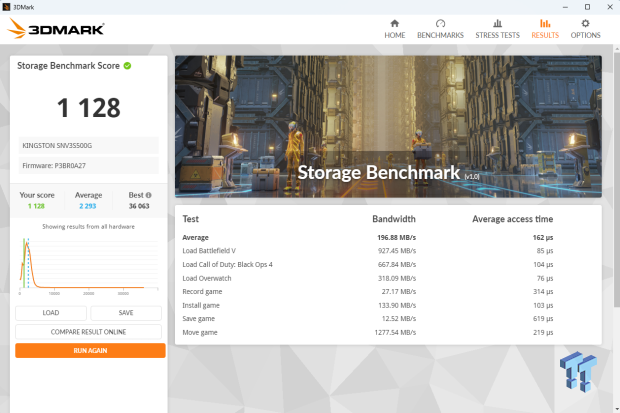
Task: Click the Record game row
Action: point(368,292)
